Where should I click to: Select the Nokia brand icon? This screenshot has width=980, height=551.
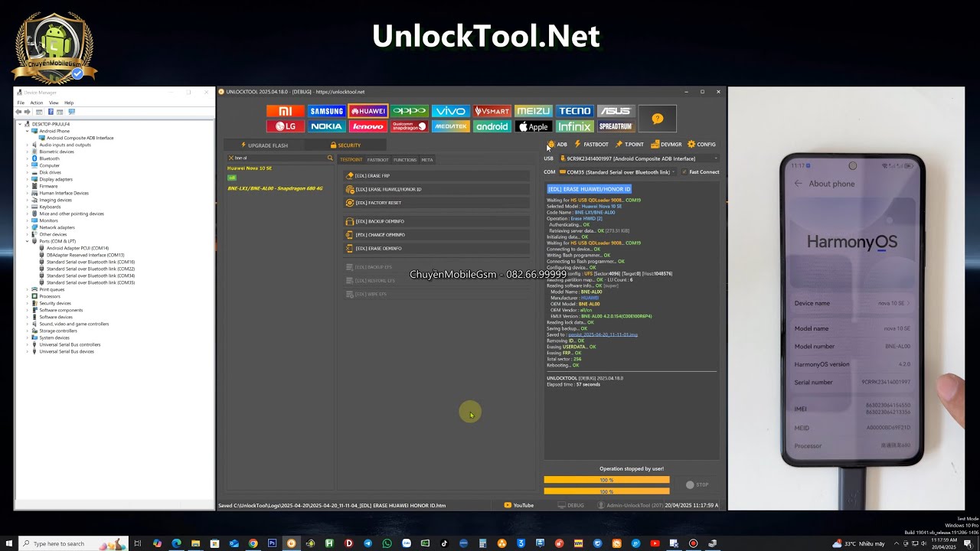(x=327, y=126)
